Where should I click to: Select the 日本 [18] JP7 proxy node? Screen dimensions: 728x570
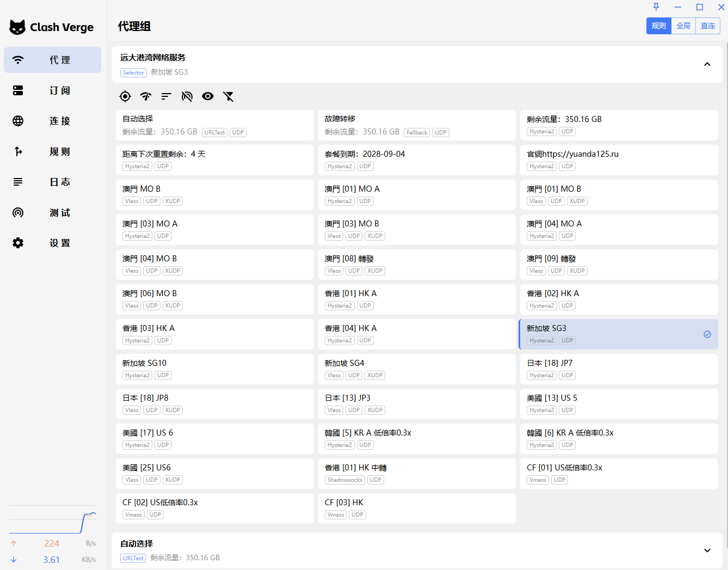(619, 369)
